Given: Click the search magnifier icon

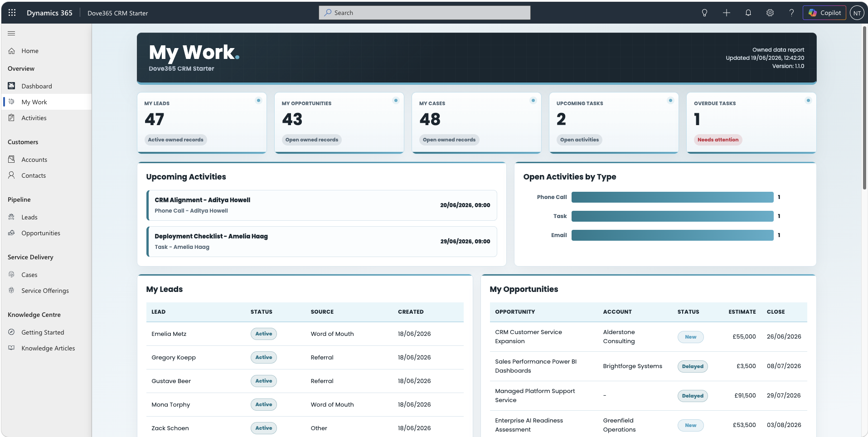Looking at the screenshot, I should click(x=328, y=13).
